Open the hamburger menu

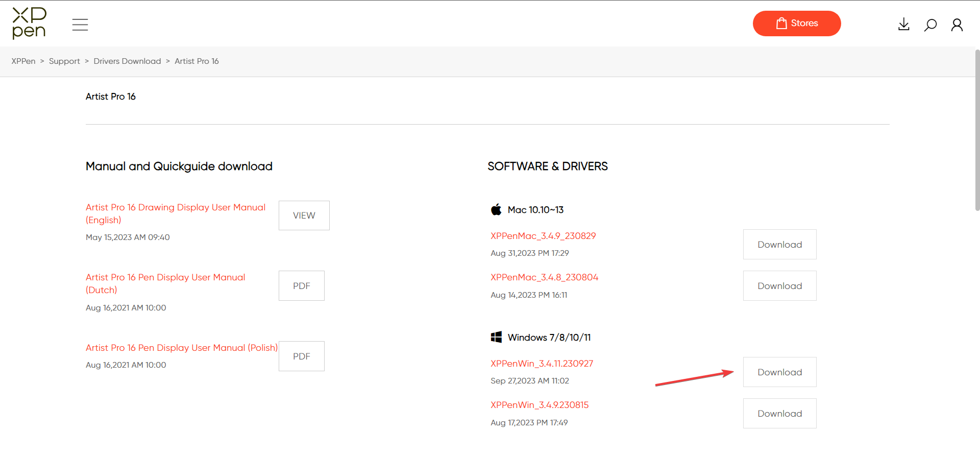coord(80,25)
